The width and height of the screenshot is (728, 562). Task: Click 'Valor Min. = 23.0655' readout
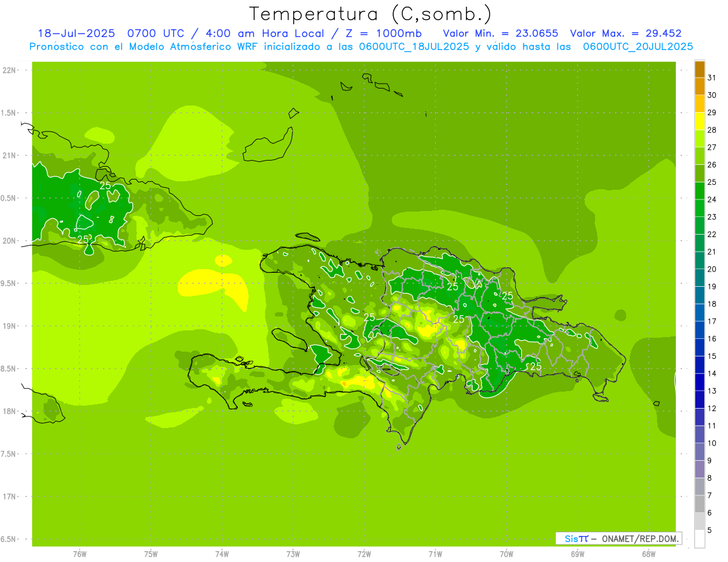click(500, 33)
